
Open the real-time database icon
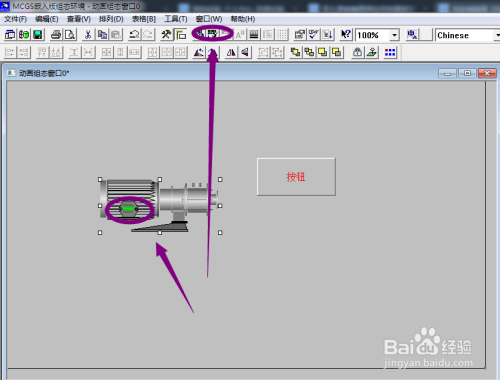[x=24, y=34]
